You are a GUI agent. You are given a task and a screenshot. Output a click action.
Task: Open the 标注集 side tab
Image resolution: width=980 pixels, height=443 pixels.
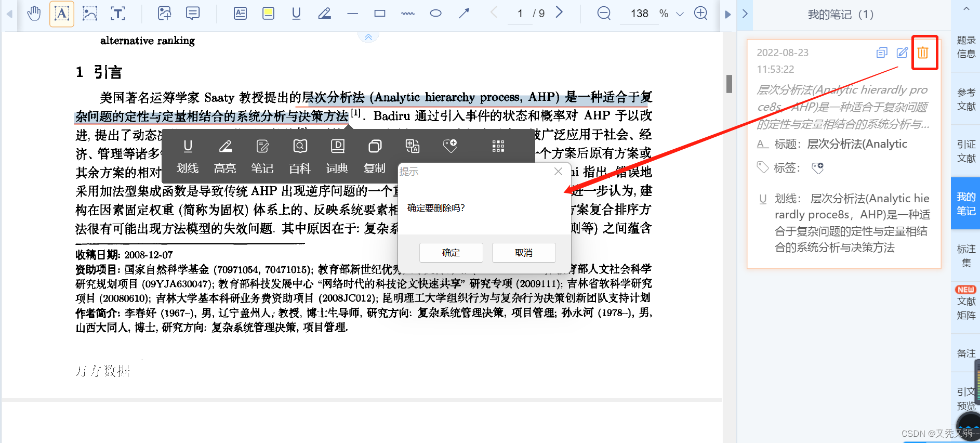click(x=966, y=256)
